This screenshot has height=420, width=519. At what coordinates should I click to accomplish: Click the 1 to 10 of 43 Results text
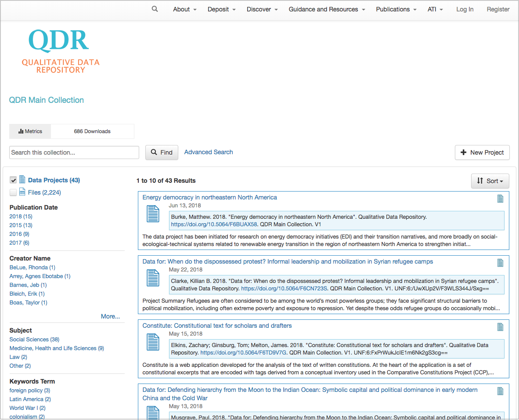pyautogui.click(x=166, y=181)
